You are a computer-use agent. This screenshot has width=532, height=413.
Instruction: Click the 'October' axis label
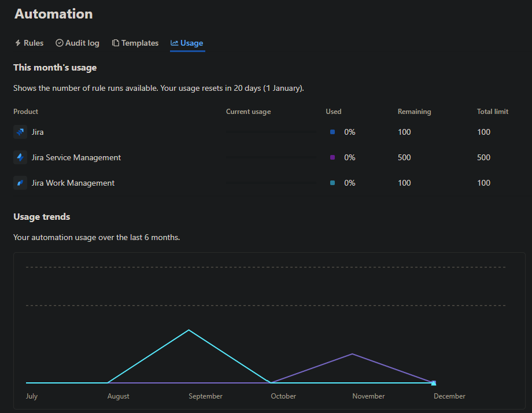[283, 396]
